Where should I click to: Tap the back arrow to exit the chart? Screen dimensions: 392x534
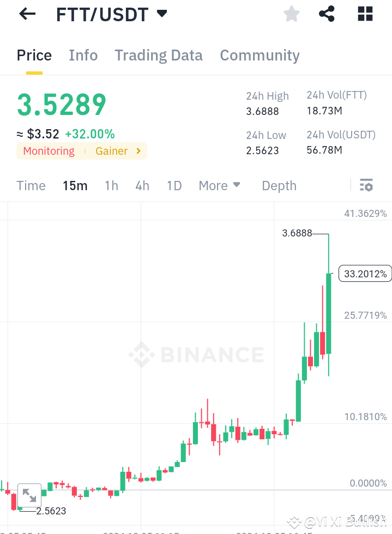click(x=26, y=14)
